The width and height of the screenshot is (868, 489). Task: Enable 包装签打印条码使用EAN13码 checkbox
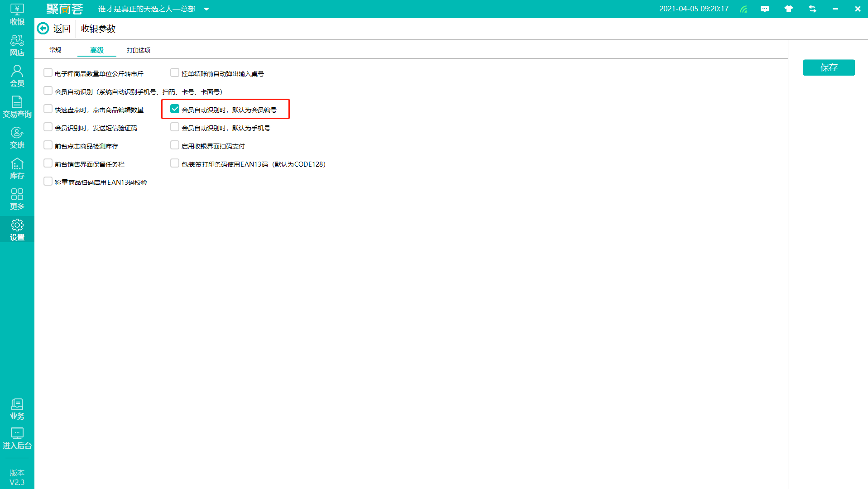click(x=175, y=163)
